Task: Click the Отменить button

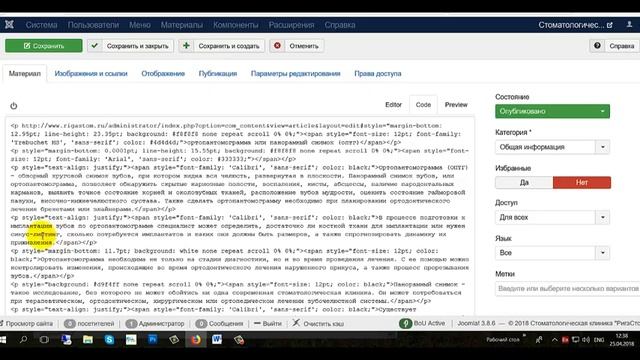Action: point(297,46)
